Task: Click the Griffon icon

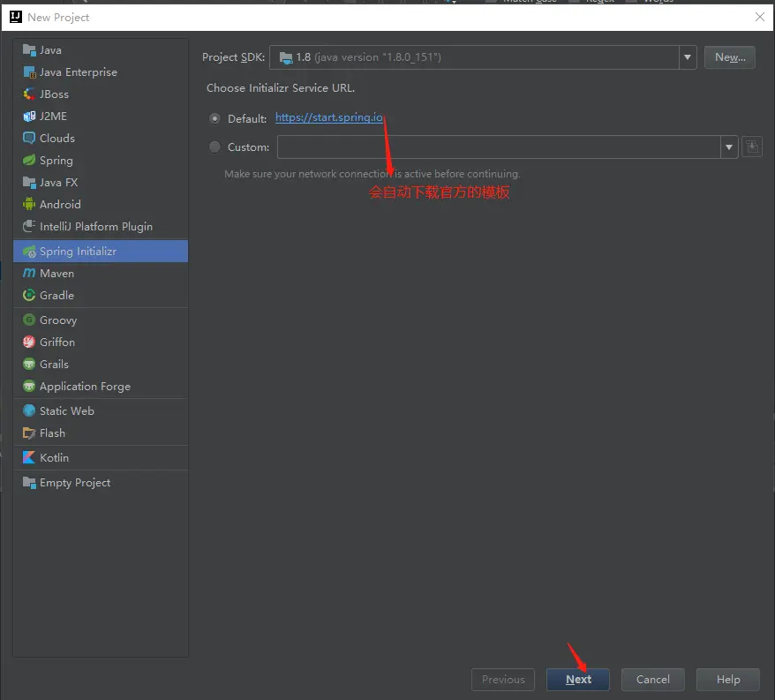Action: (29, 342)
